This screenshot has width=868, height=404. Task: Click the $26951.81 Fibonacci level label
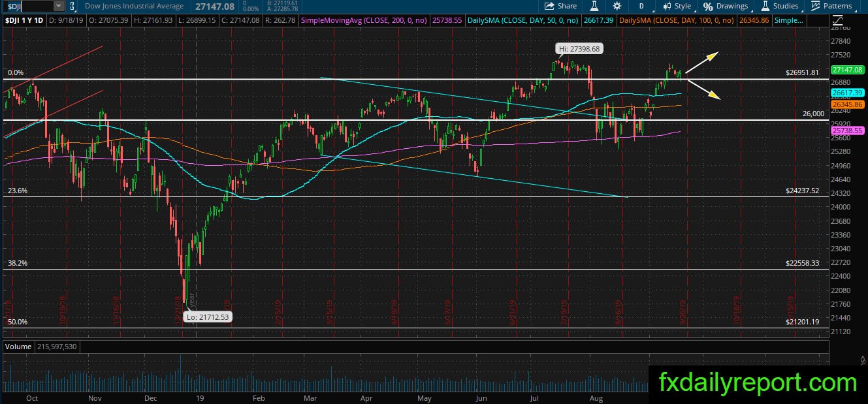coord(802,72)
